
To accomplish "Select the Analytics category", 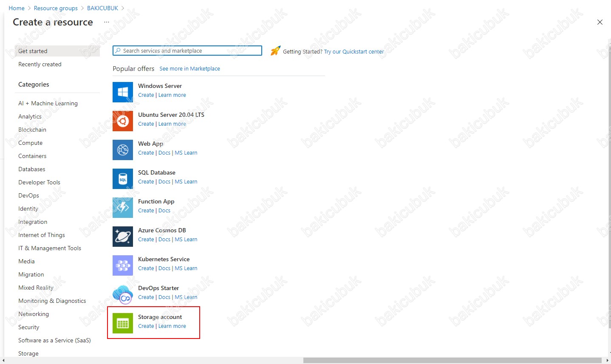I will click(30, 116).
